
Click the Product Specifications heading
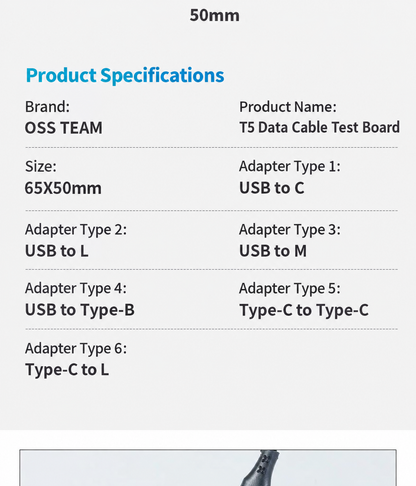125,75
